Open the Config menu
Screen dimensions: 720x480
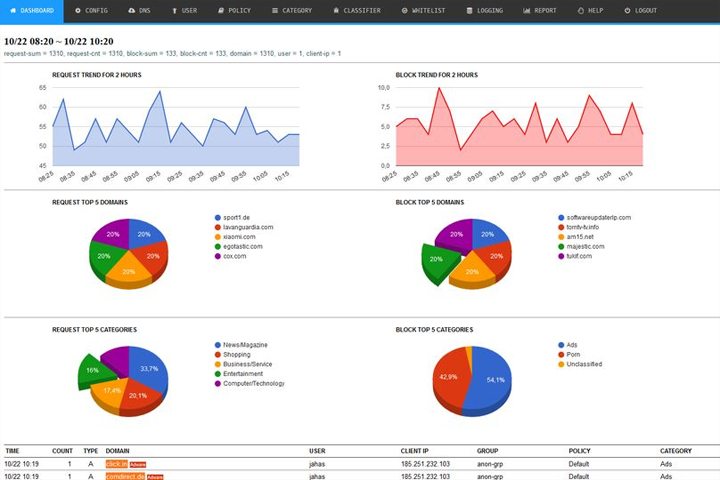(x=91, y=11)
